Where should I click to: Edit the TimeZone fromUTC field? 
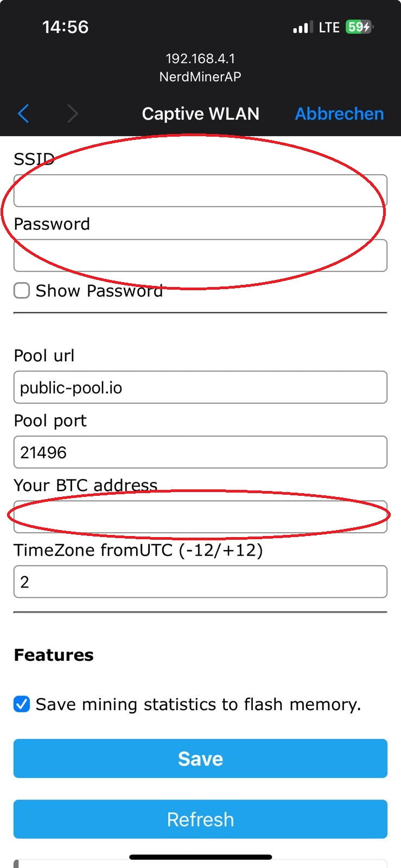point(200,582)
